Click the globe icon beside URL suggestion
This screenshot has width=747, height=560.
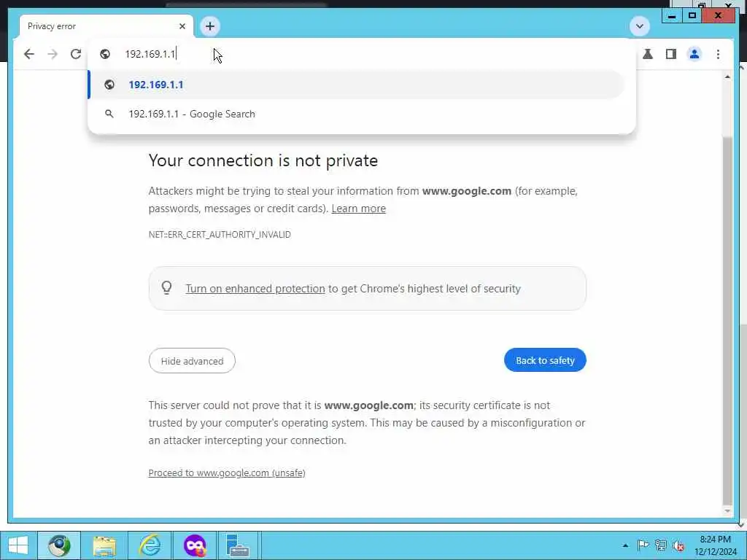click(x=109, y=85)
